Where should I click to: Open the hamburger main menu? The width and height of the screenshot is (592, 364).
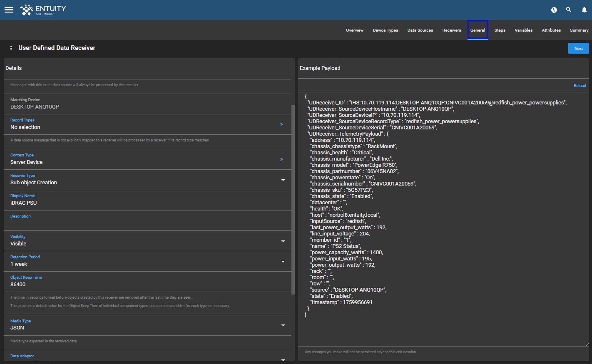(x=9, y=10)
